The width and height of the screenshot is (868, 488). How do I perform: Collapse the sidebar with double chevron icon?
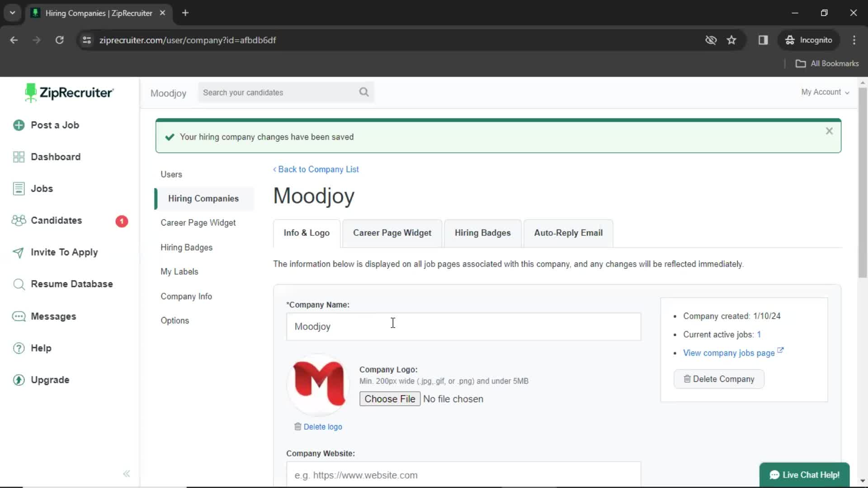[x=127, y=474]
